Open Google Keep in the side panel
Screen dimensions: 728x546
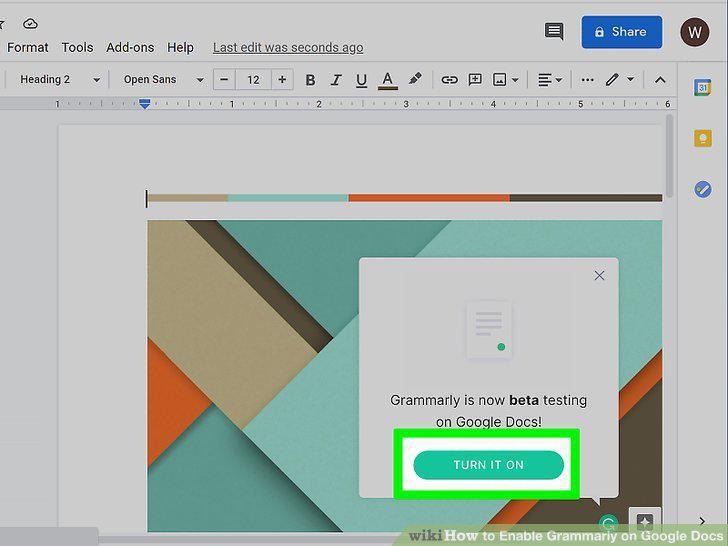click(x=702, y=138)
